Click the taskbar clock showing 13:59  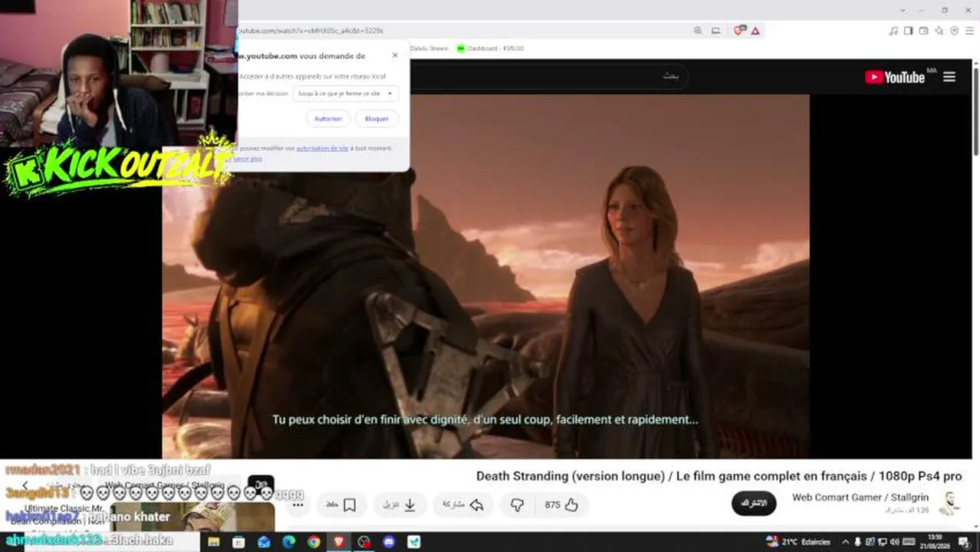[x=935, y=541]
